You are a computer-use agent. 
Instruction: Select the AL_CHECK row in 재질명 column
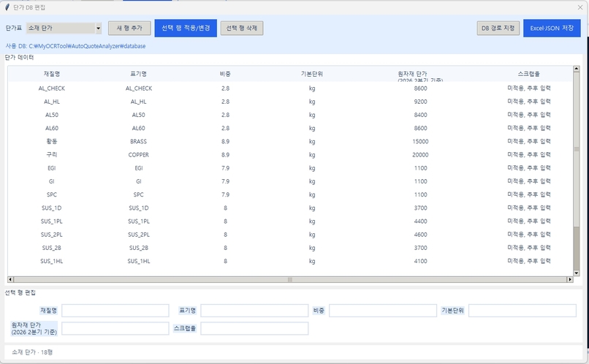coord(52,88)
